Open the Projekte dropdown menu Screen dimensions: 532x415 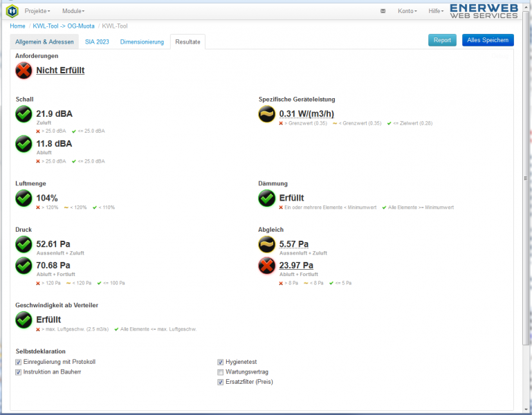[x=37, y=11]
